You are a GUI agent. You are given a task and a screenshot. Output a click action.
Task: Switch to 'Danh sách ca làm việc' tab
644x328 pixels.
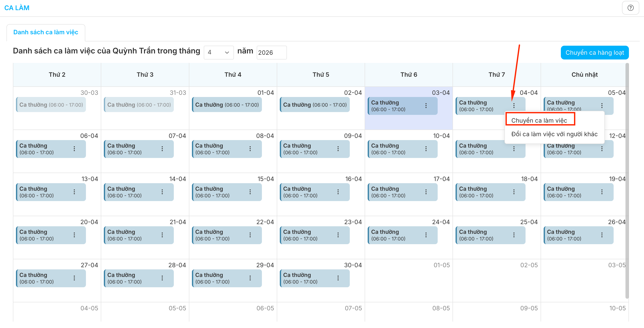pyautogui.click(x=46, y=32)
